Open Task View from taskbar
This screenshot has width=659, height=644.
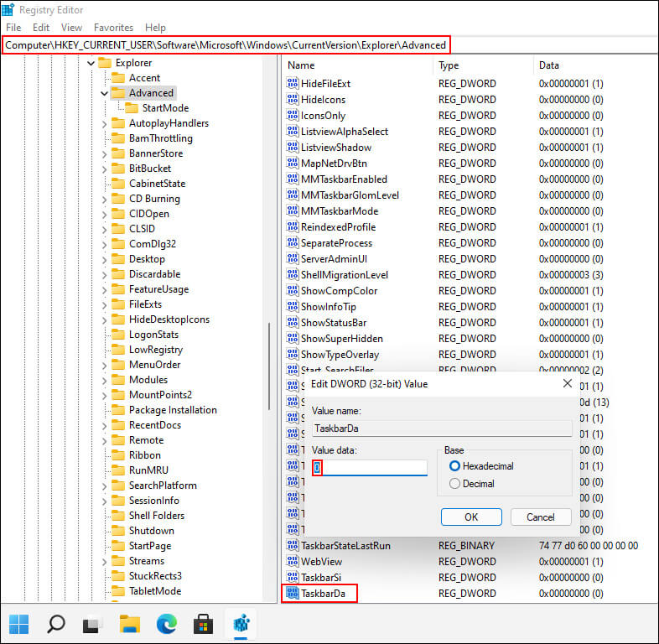click(92, 624)
